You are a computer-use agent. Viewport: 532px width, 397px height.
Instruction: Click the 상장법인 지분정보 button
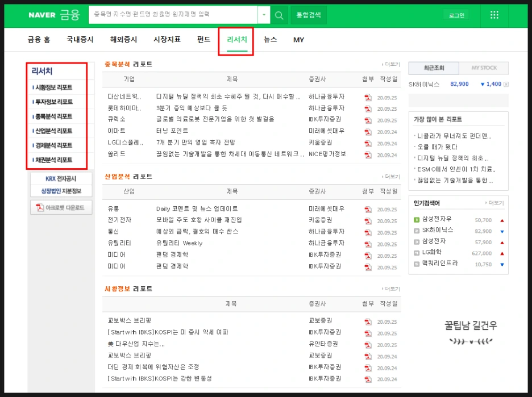[x=61, y=191]
